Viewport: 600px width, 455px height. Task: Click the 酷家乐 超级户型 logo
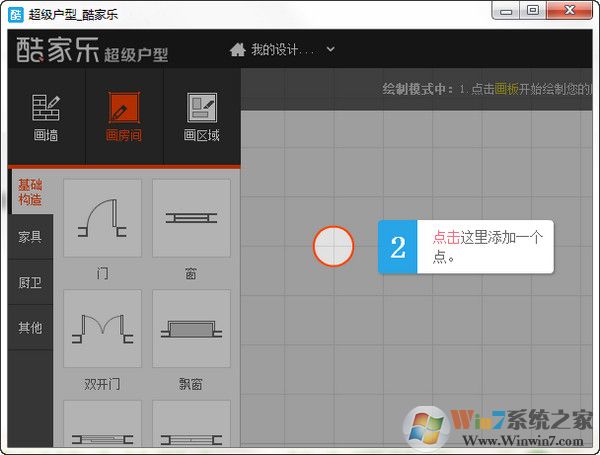(x=92, y=51)
